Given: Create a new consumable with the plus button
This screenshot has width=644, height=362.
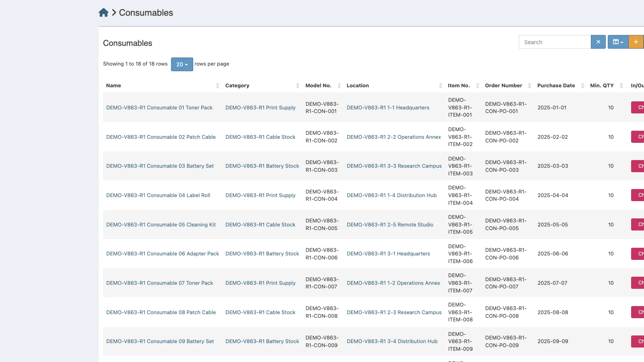Looking at the screenshot, I should 636,42.
